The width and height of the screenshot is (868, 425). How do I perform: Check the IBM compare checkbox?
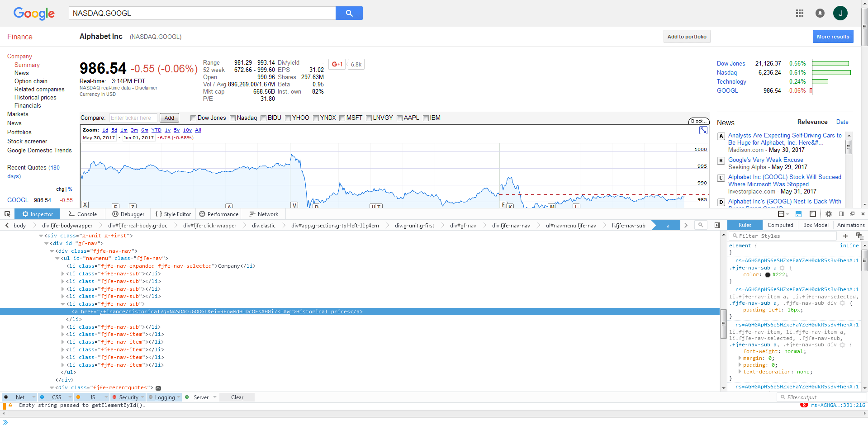[x=426, y=118]
